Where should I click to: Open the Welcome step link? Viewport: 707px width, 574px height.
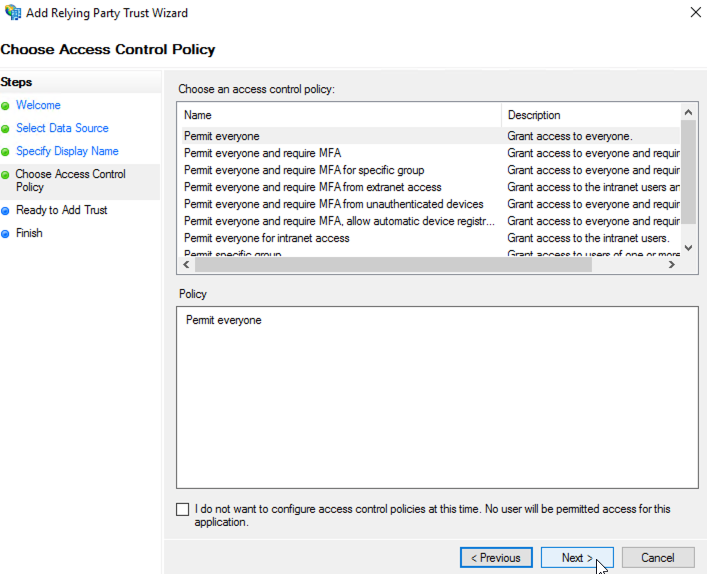coord(38,105)
